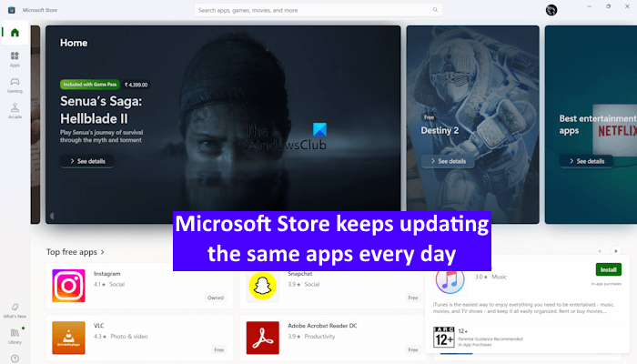
Task: Open the Apps section in the sidebar
Action: (15, 59)
